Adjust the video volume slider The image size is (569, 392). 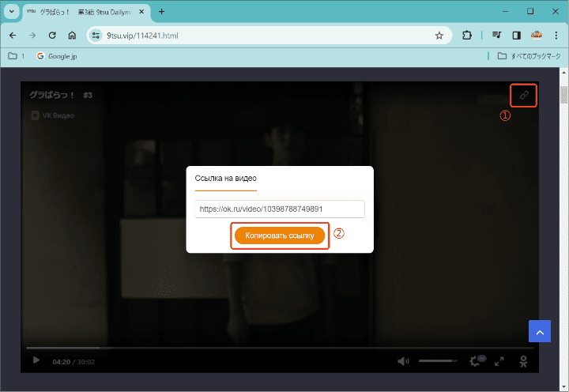tap(438, 361)
